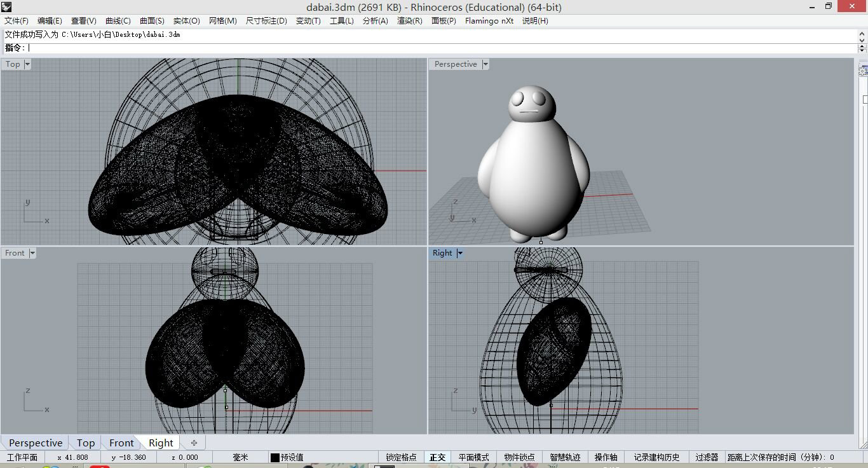The image size is (868, 468).
Task: Click the y -18.360 coordinate readout
Action: (x=128, y=457)
